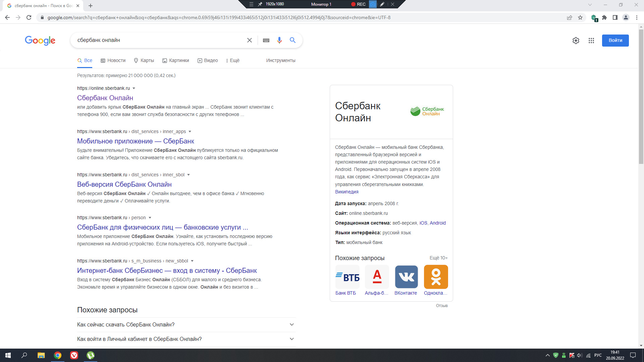Expand Как войти в Личный кабинет question
The image size is (644, 362).
pos(186,339)
